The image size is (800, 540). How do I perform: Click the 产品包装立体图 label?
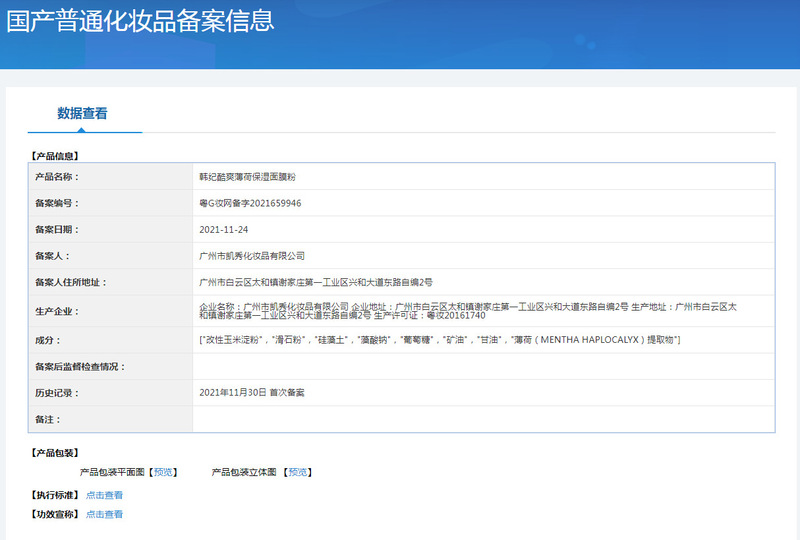[x=244, y=472]
